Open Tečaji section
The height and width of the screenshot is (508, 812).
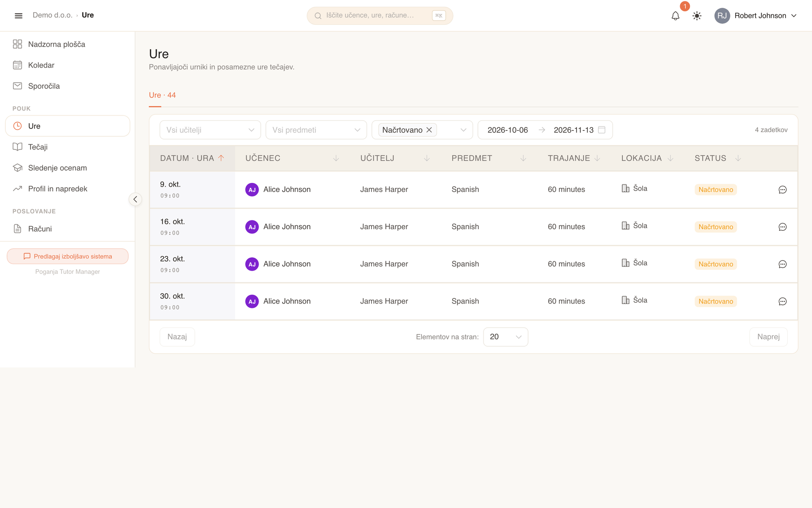coord(67,147)
